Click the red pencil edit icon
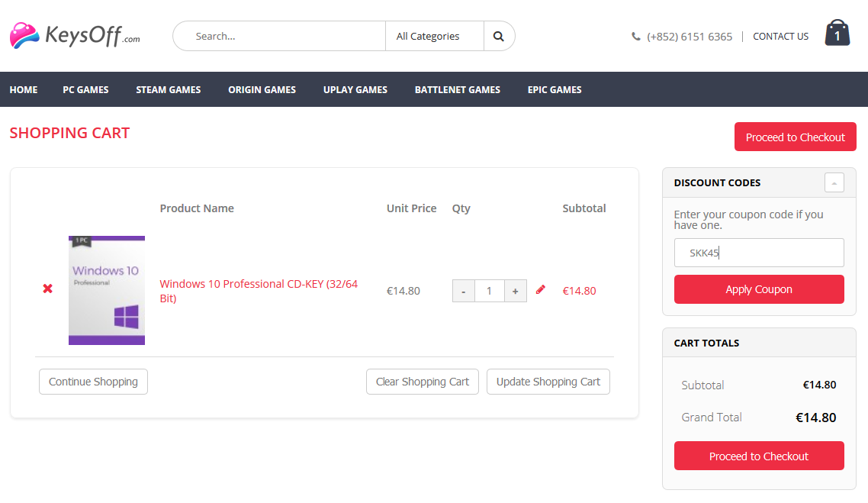Viewport: 868px width, 503px height. 540,289
